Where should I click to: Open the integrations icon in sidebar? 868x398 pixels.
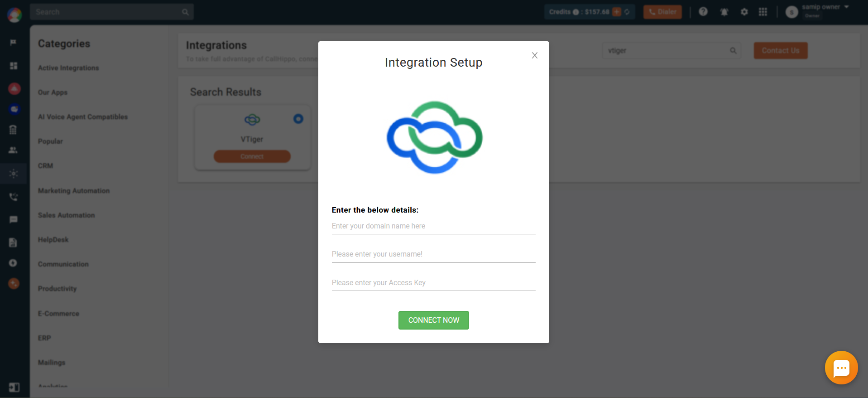[14, 174]
